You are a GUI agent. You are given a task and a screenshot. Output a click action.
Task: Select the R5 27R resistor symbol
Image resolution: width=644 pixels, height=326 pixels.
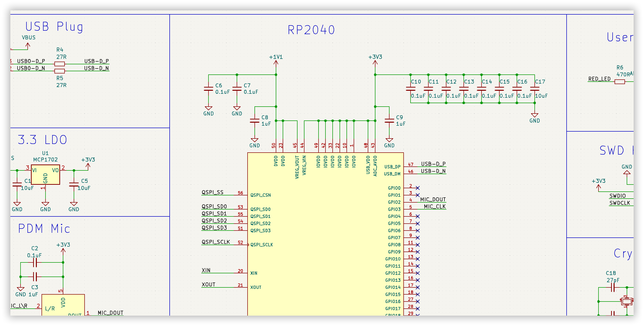60,71
